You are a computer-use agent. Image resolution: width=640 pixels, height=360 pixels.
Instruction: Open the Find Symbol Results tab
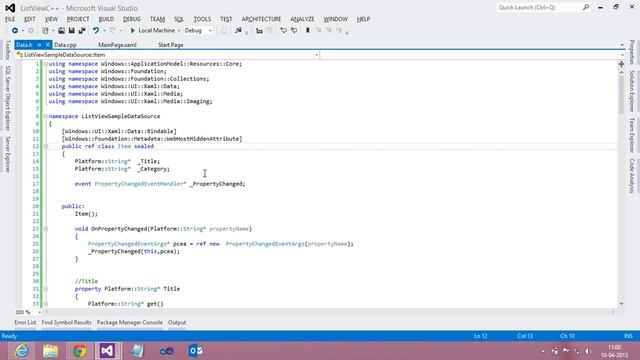(67, 322)
